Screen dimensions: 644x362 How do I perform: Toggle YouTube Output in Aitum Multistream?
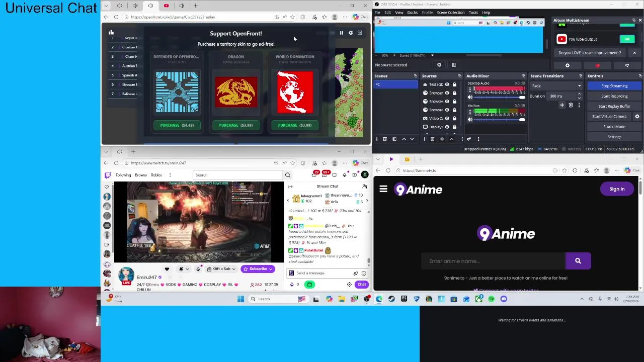627,39
